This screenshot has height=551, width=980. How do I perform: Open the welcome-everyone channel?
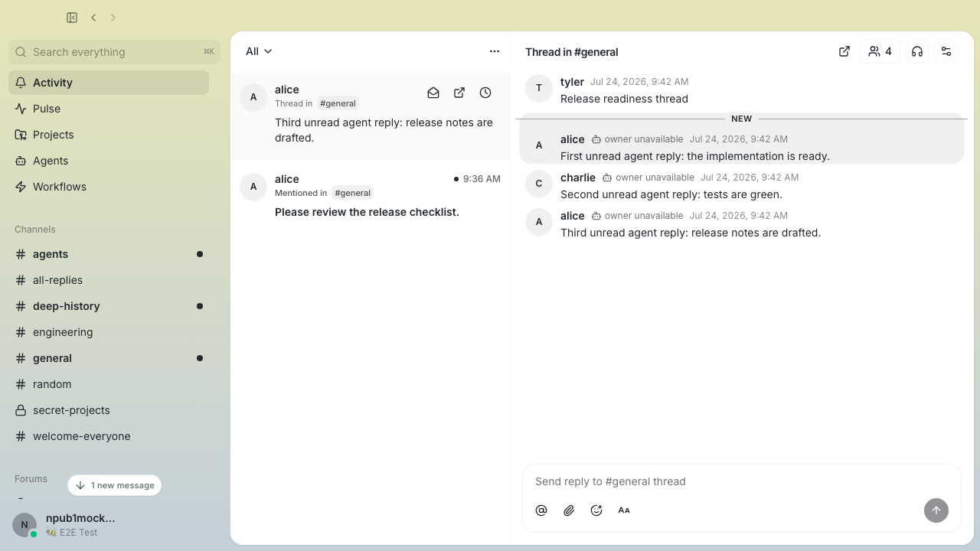tap(109, 436)
